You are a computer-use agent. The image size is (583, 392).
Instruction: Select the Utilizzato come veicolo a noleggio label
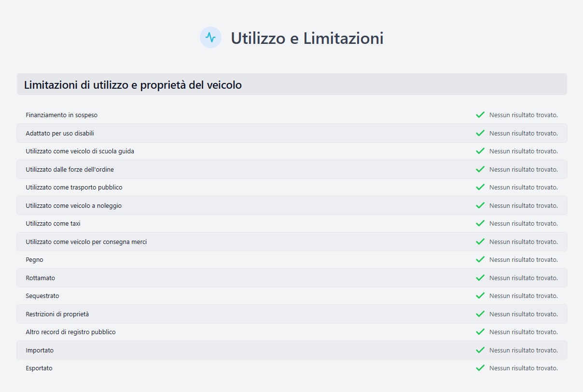73,205
